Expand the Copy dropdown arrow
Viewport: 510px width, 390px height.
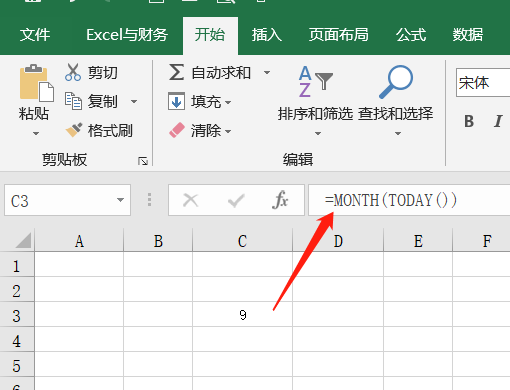[x=134, y=101]
